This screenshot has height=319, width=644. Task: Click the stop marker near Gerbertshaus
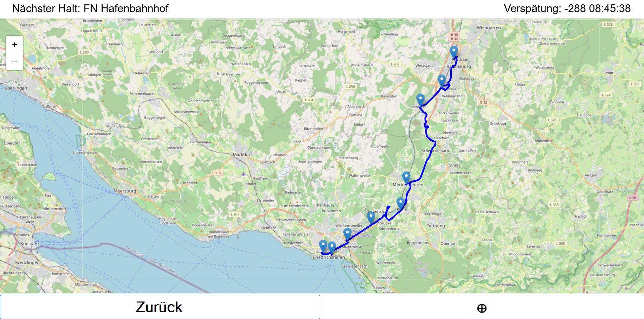(x=371, y=217)
